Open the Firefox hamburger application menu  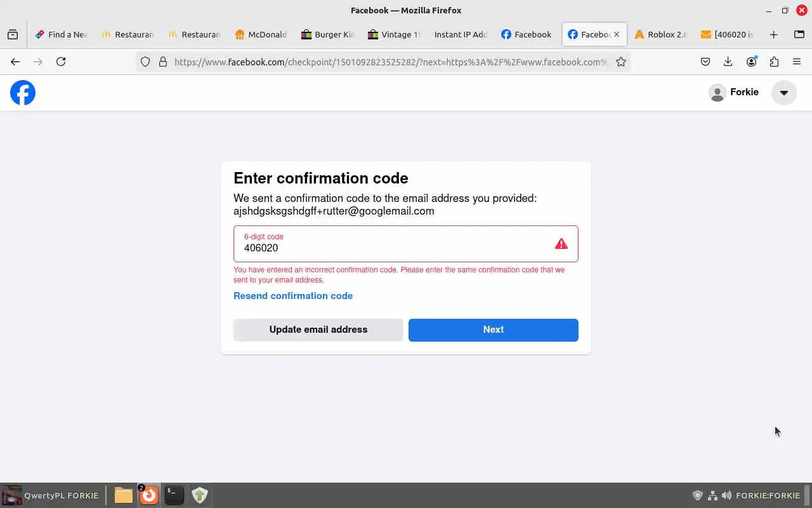pos(797,62)
